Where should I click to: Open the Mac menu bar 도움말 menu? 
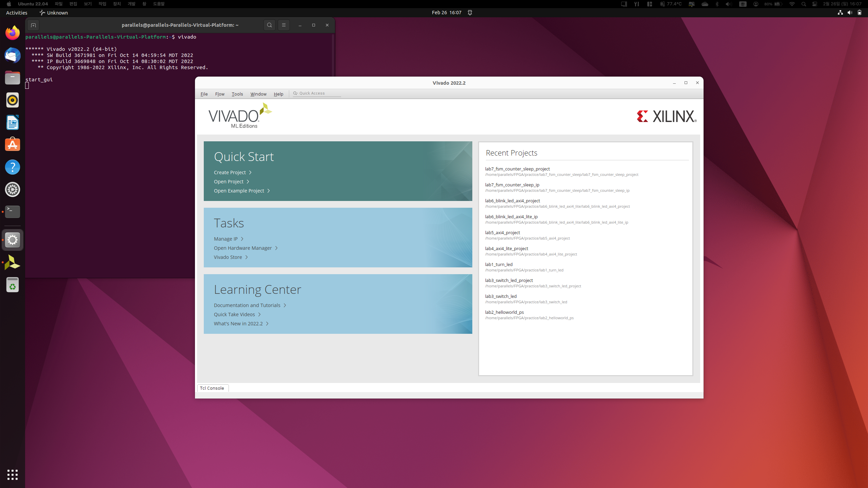coord(159,4)
